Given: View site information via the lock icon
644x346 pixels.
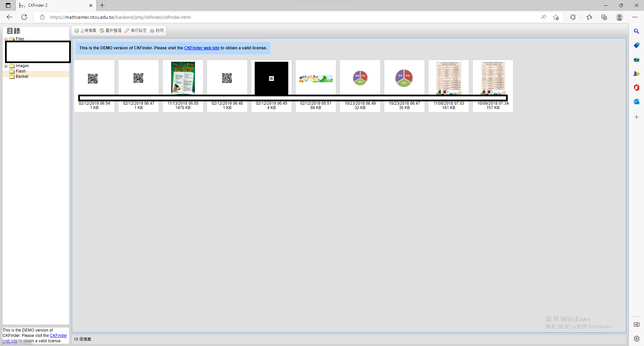Looking at the screenshot, I should (42, 17).
